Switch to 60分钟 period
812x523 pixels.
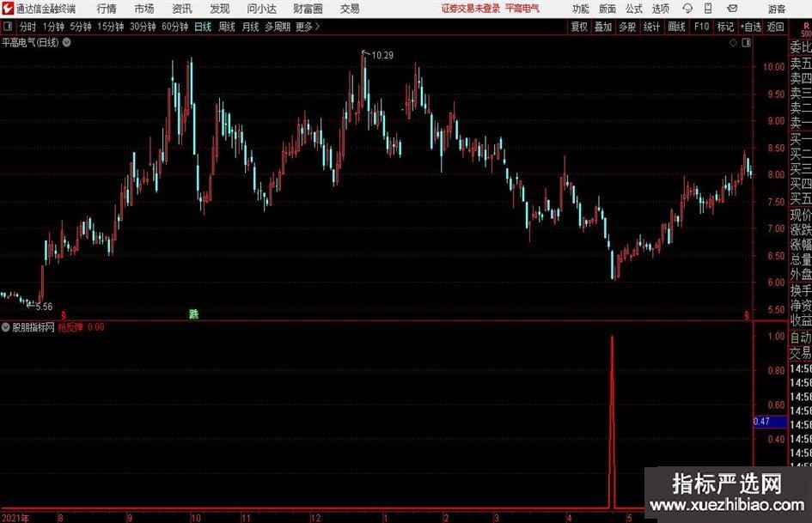pos(174,27)
